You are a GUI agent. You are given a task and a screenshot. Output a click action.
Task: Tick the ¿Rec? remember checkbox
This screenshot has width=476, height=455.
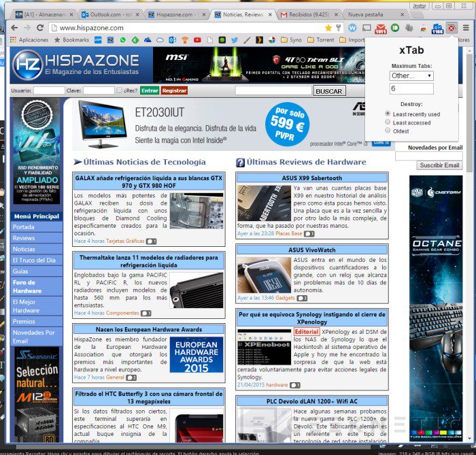120,90
